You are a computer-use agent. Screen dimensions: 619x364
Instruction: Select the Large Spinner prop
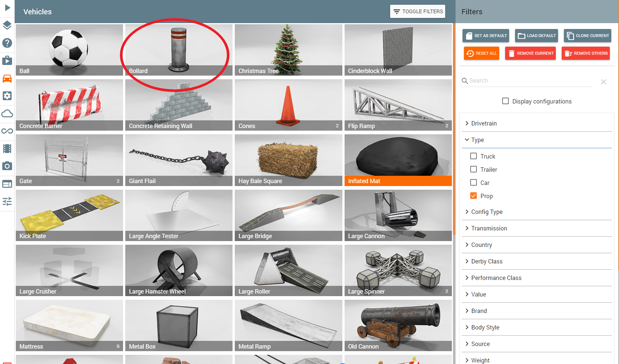[398, 270]
